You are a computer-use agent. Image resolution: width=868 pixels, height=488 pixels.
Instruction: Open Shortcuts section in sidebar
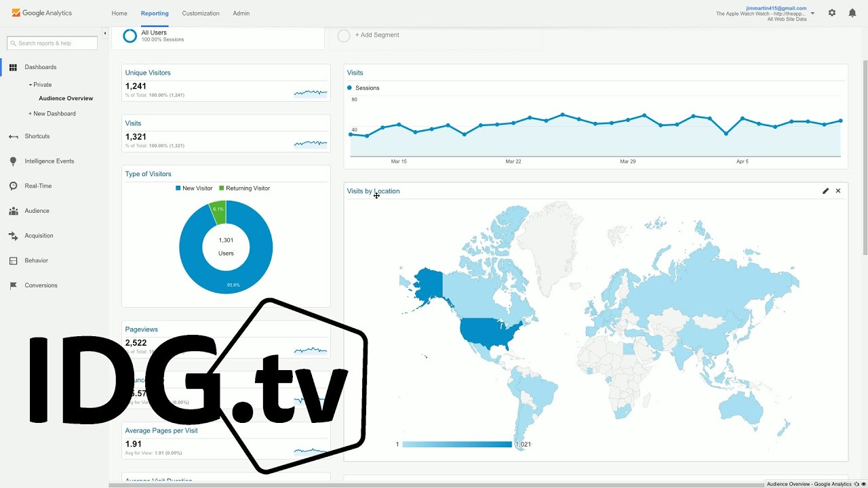(37, 136)
